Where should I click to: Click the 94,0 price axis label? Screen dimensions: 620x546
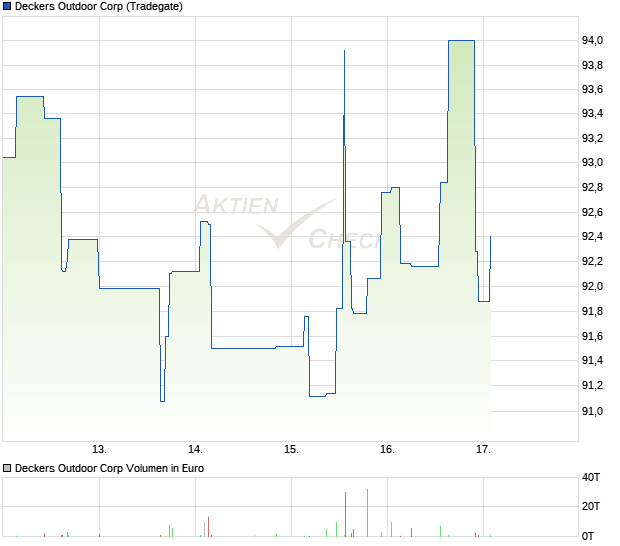click(x=592, y=40)
